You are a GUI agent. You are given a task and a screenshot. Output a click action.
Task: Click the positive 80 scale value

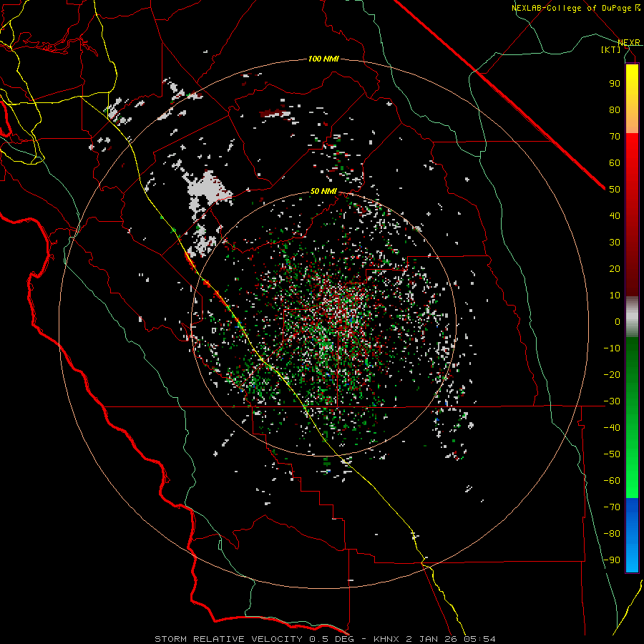pos(615,110)
